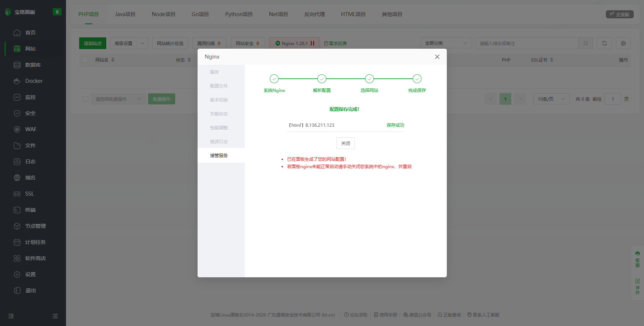The height and width of the screenshot is (326, 644).
Task: Click the search magnifier icon in the toolbar
Action: (586, 43)
